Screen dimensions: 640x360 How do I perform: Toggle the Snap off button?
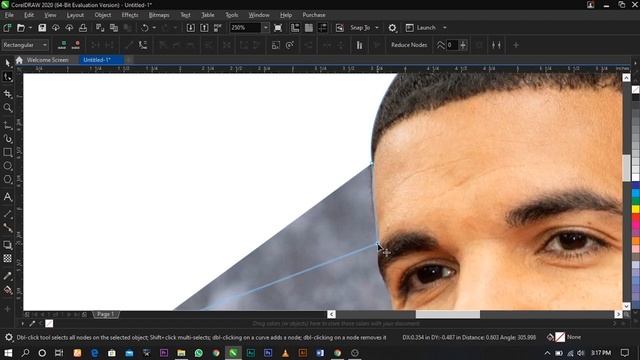click(340, 28)
